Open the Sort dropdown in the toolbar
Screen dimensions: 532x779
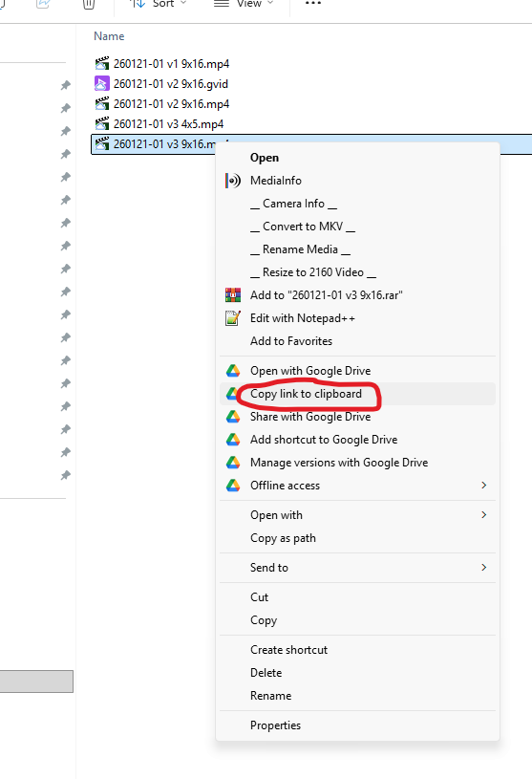coord(158,4)
